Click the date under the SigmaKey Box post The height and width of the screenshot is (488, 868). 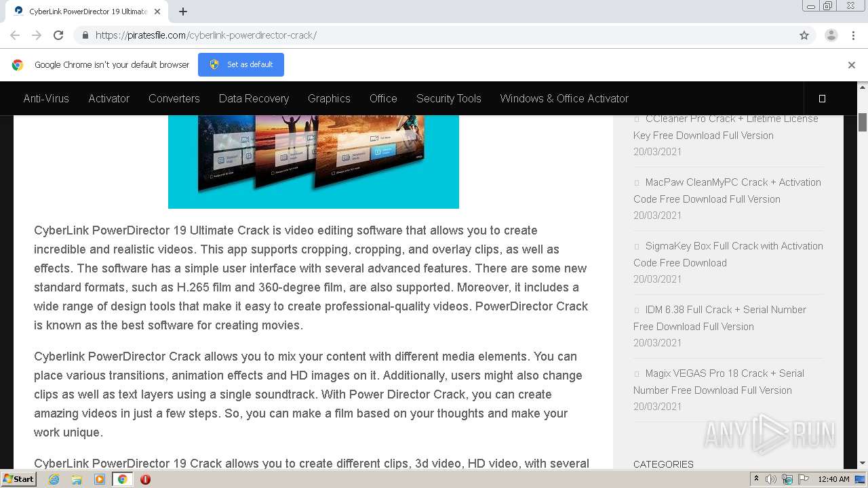tap(657, 279)
